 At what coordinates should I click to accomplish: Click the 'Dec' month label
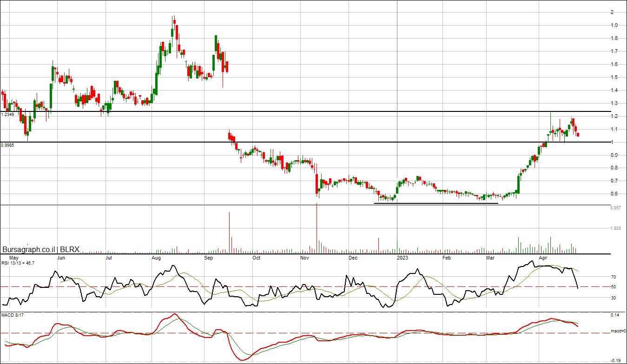point(353,257)
